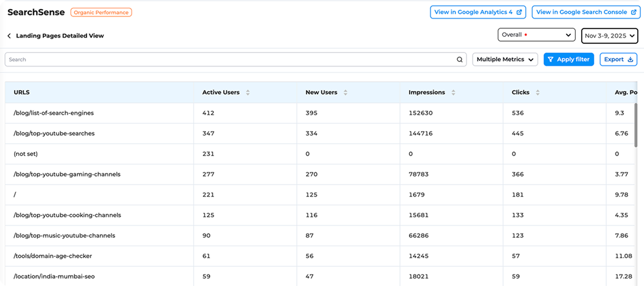Image resolution: width=644 pixels, height=286 pixels.
Task: Click the Organic Performance tag
Action: click(x=101, y=12)
